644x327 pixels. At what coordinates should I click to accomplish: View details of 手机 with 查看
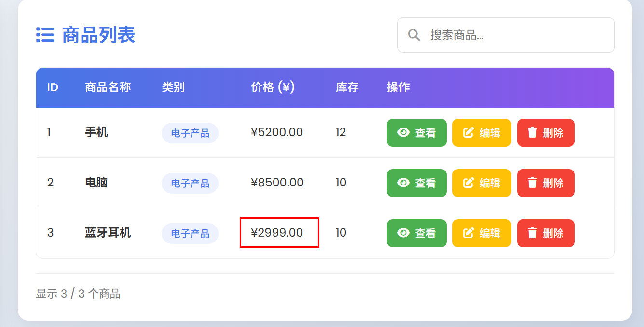click(x=417, y=133)
